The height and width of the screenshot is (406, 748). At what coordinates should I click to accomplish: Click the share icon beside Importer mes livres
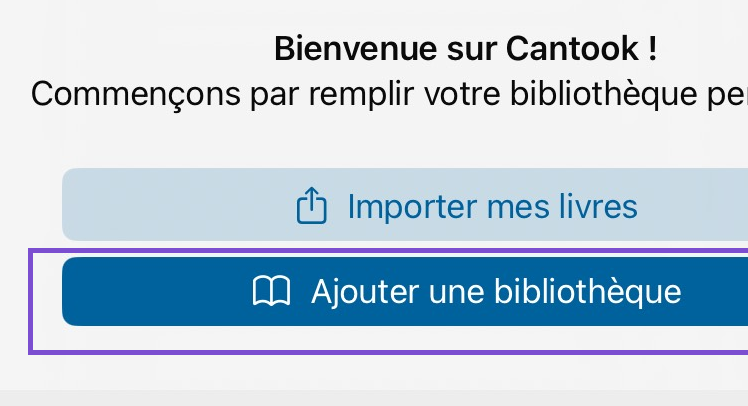tap(312, 207)
